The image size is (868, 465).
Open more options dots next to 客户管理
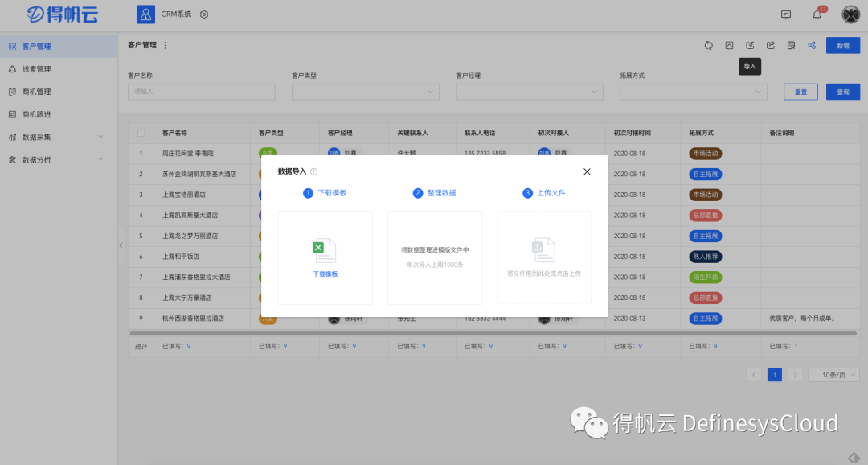click(166, 45)
